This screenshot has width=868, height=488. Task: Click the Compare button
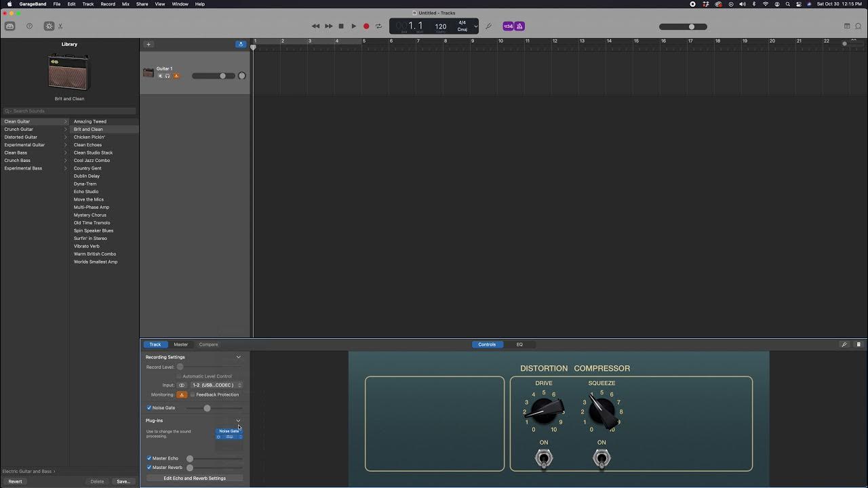[209, 344]
